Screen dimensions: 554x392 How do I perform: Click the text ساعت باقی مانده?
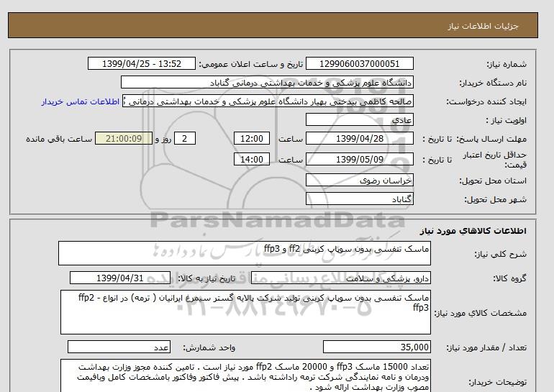59,139
